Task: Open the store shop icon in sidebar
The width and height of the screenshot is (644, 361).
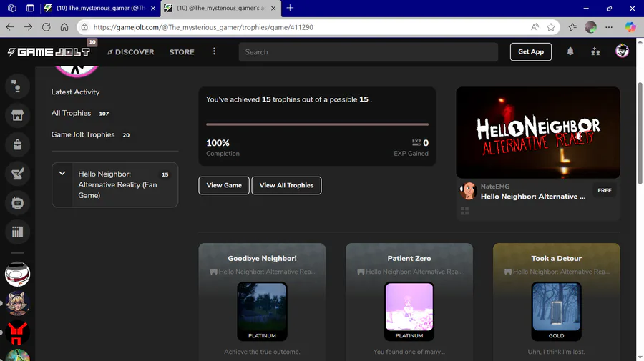Action: pyautogui.click(x=17, y=115)
